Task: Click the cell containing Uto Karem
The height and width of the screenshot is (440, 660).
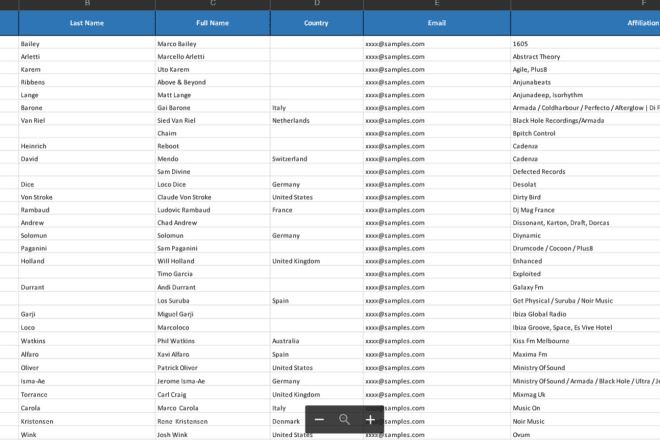Action: 213,69
